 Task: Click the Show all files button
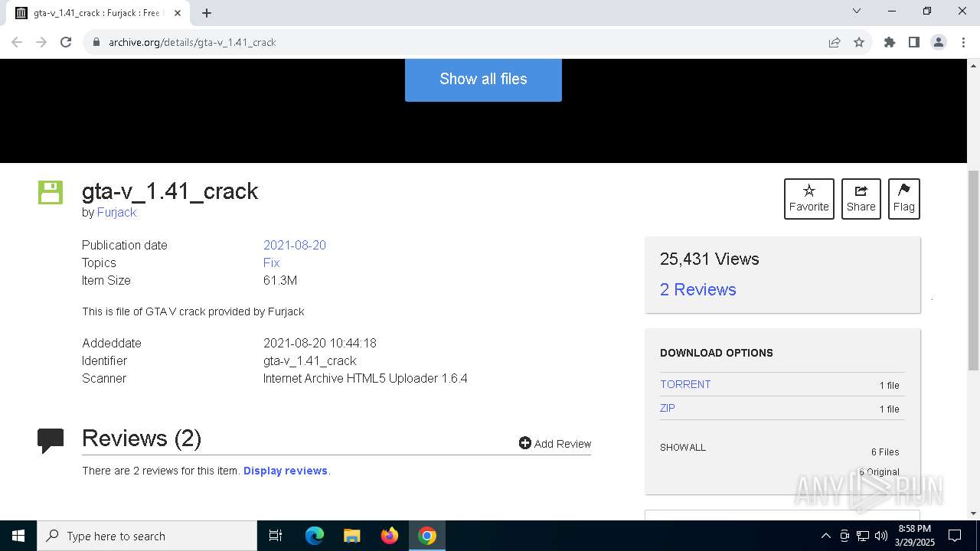pyautogui.click(x=483, y=79)
